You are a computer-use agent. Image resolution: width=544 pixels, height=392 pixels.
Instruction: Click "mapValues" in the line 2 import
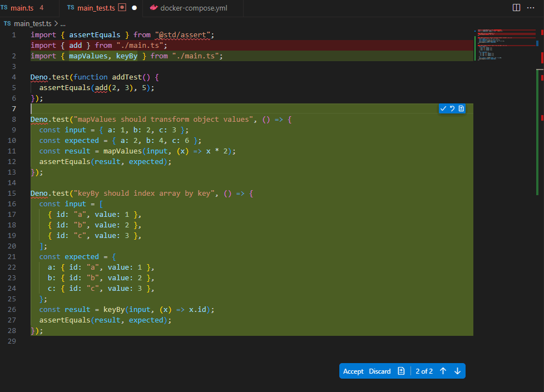click(x=88, y=56)
